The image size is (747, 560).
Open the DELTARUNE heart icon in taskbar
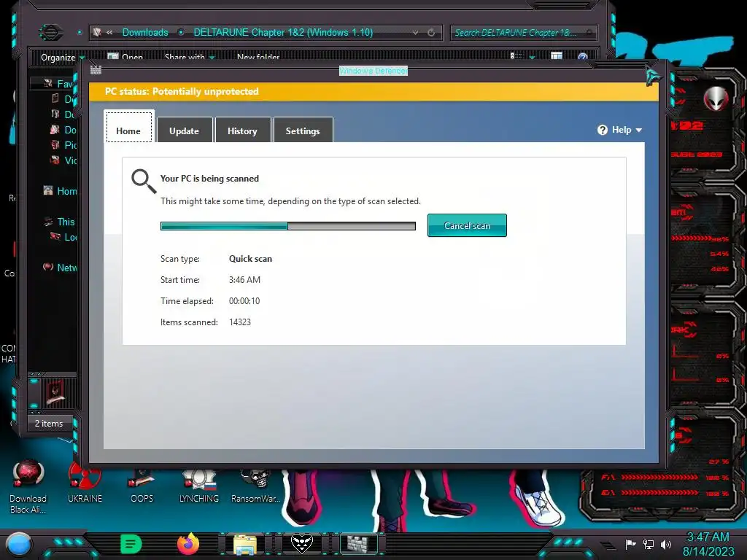tap(302, 544)
